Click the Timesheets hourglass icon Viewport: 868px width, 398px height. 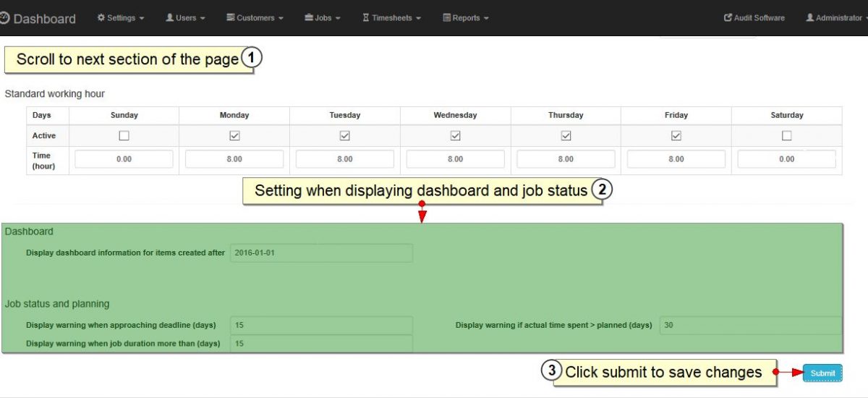[366, 18]
